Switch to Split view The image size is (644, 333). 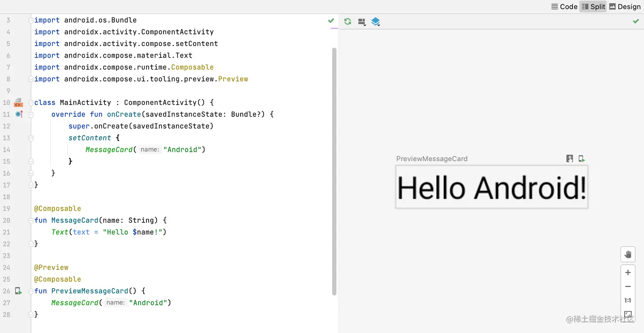593,6
